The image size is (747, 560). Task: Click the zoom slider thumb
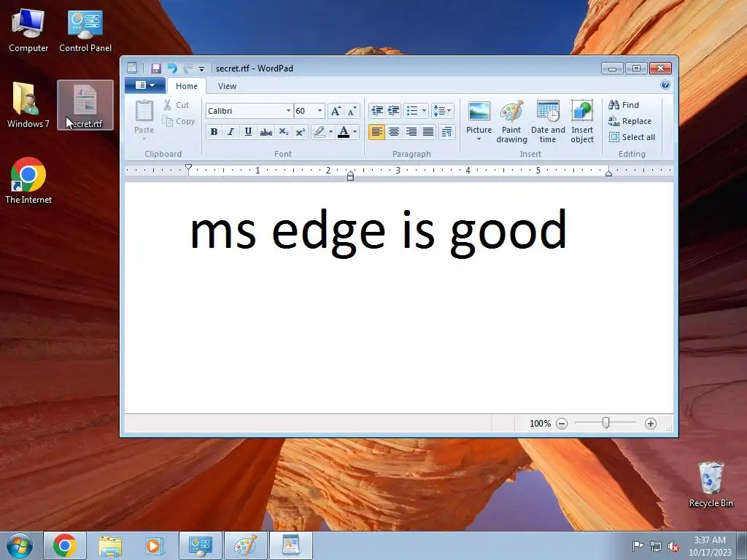tap(605, 423)
